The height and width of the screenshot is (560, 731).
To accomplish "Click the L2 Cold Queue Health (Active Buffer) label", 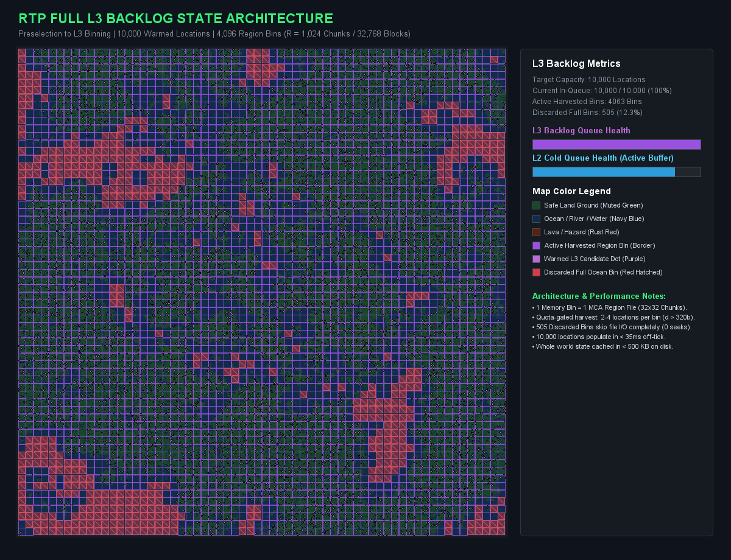I will pos(603,158).
